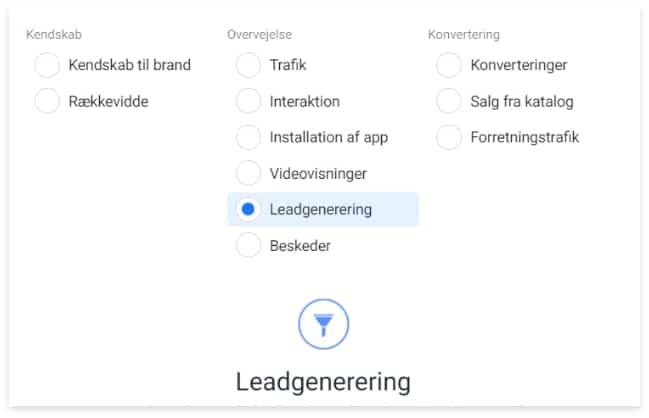Screen dimensions: 649x418
Task: Click the Konvertering column heading
Action: click(x=464, y=34)
